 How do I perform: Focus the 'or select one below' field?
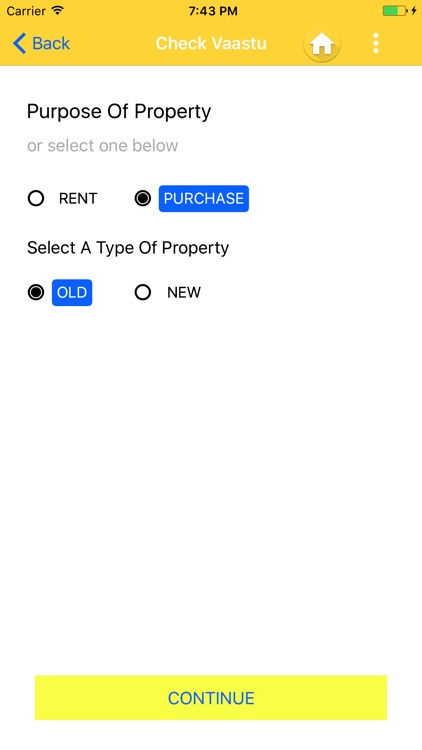tap(102, 145)
